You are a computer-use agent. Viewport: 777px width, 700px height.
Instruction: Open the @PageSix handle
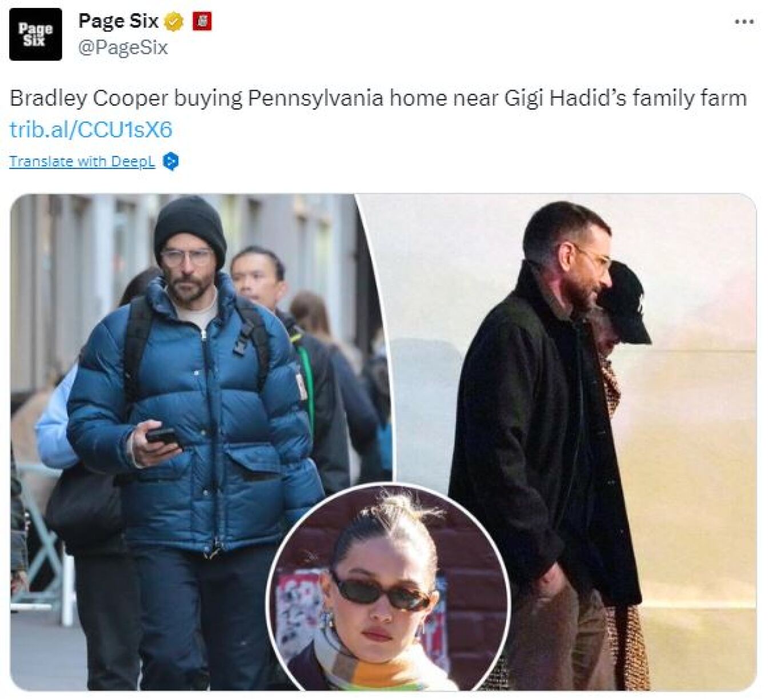coord(123,47)
